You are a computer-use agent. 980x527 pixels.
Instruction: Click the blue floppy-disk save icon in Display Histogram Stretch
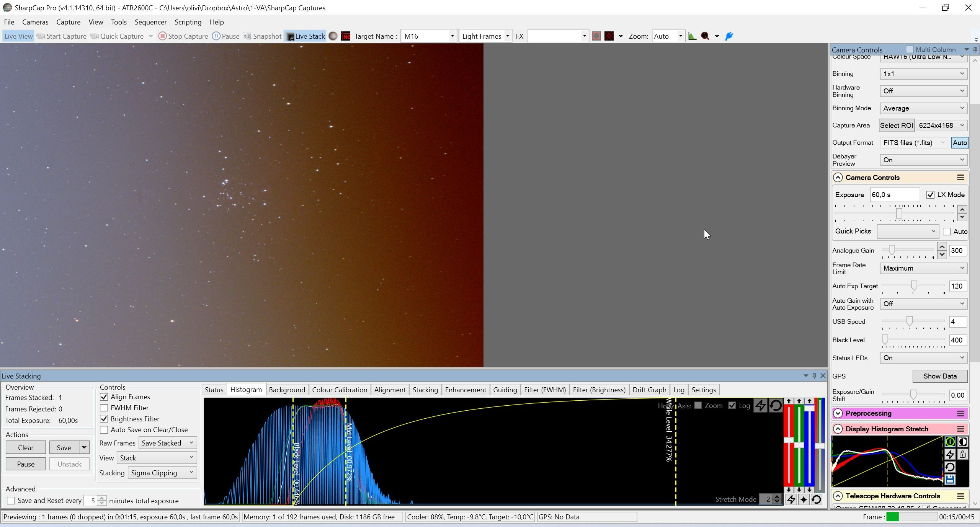click(950, 480)
